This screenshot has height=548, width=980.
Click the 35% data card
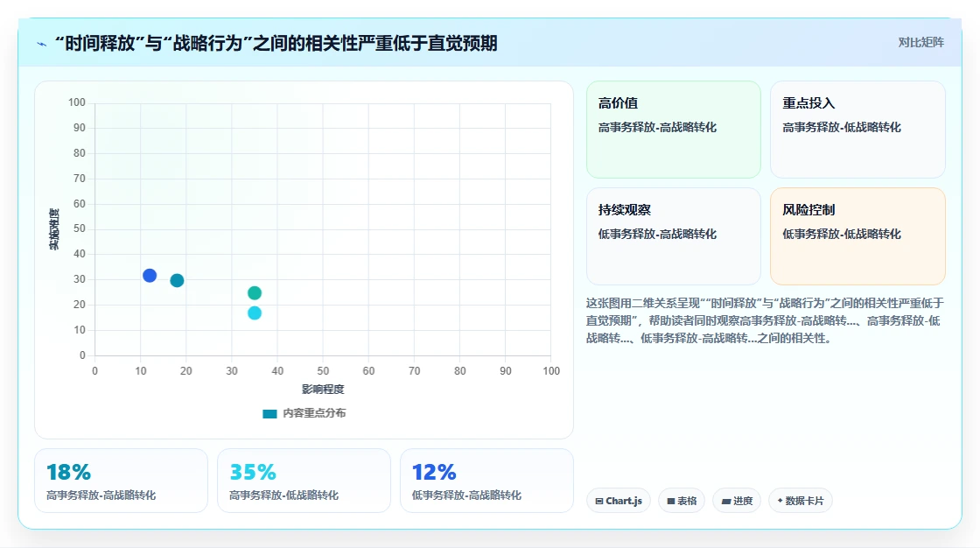[304, 481]
